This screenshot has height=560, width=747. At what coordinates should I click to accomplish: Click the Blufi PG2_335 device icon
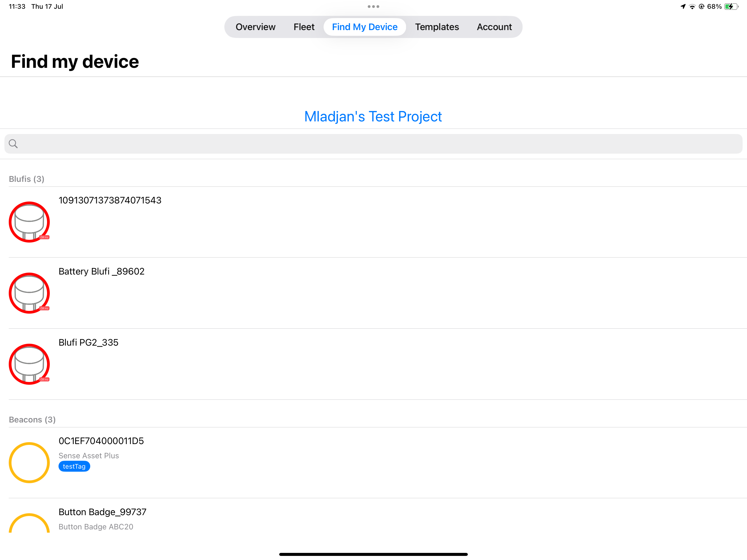(29, 364)
